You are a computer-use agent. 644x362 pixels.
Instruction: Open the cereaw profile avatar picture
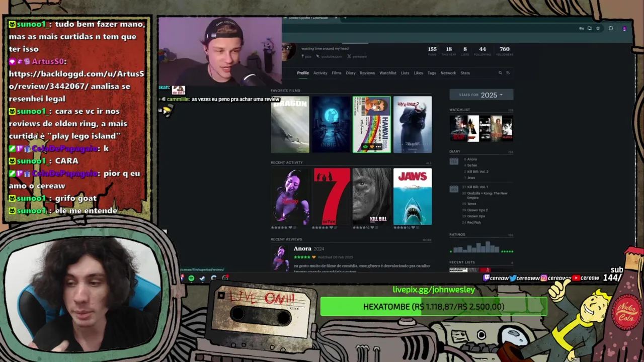click(x=288, y=52)
